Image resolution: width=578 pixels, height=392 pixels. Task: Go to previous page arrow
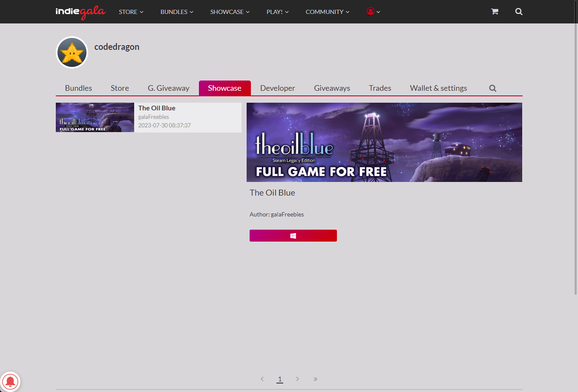pyautogui.click(x=262, y=379)
